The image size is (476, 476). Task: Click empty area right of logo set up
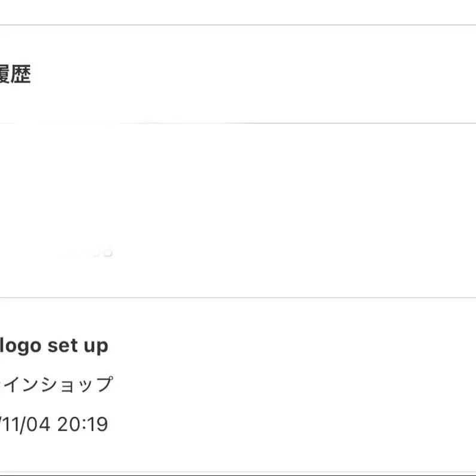(287, 345)
